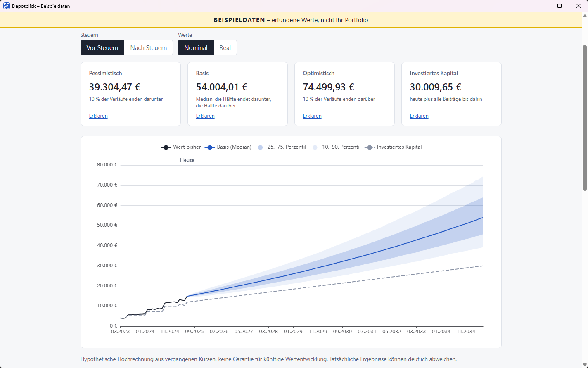This screenshot has width=588, height=368.
Task: Toggle the Investiertes Kapital legend entry
Action: pos(393,147)
